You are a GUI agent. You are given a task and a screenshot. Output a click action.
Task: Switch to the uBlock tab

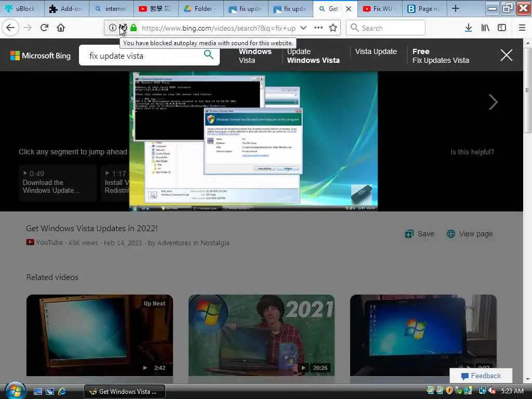(x=22, y=9)
